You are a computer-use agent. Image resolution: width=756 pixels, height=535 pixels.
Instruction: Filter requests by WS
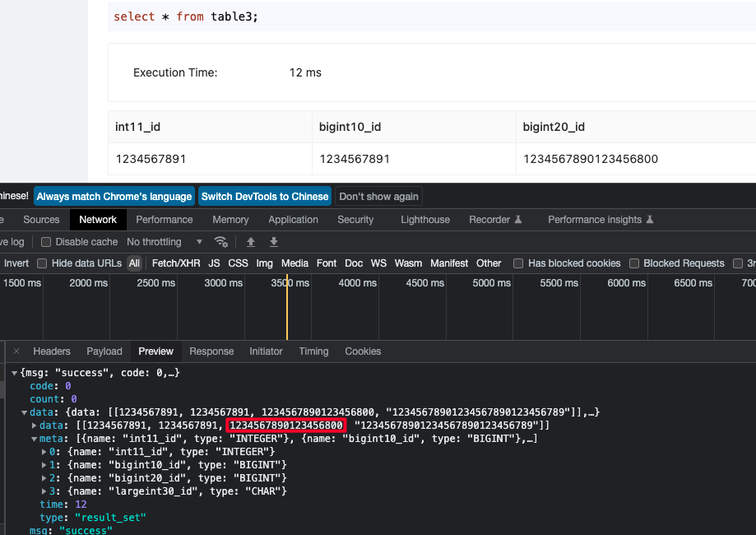click(378, 263)
